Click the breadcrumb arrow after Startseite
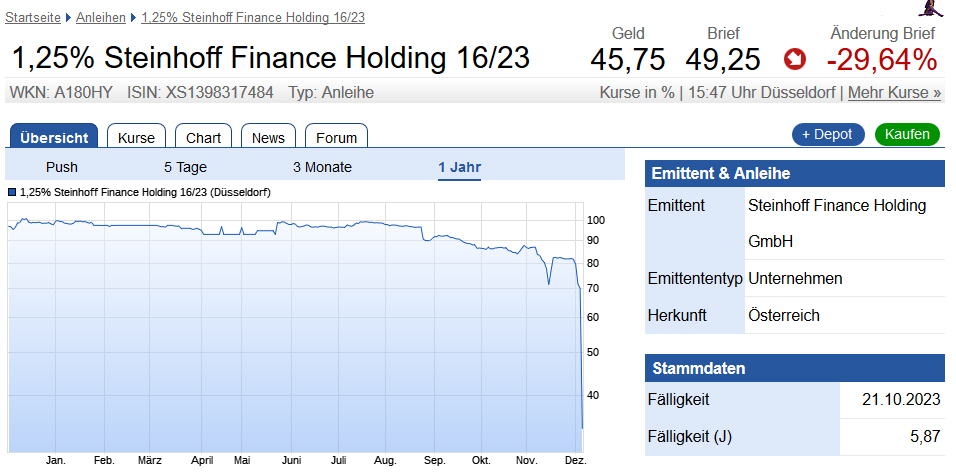956x472 pixels. 68,18
